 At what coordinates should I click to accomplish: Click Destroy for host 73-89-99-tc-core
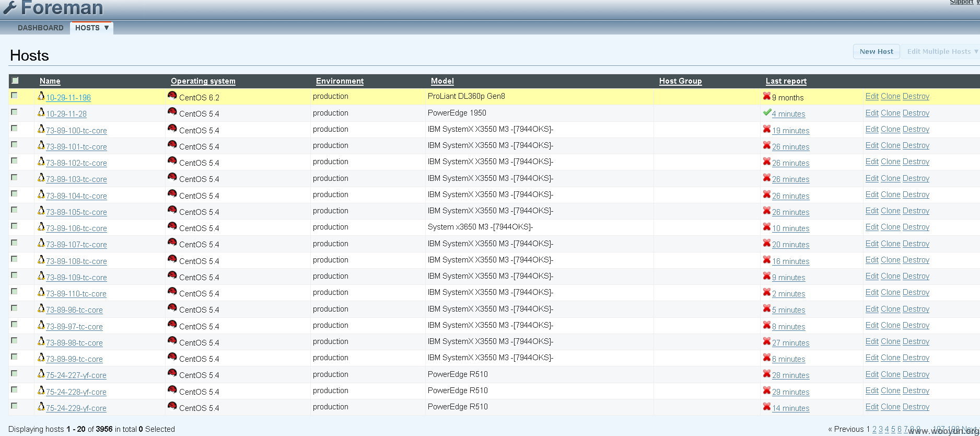point(916,358)
